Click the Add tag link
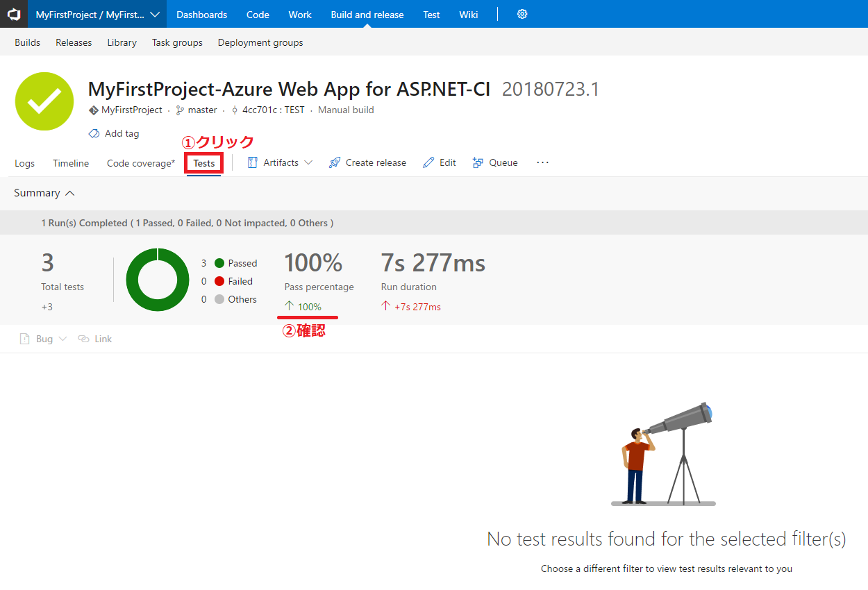The height and width of the screenshot is (590, 868). [x=122, y=133]
